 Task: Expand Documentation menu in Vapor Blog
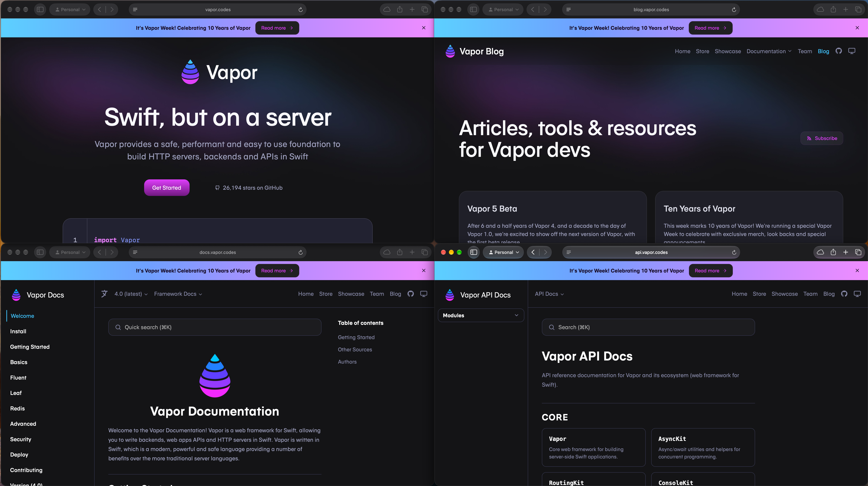769,51
